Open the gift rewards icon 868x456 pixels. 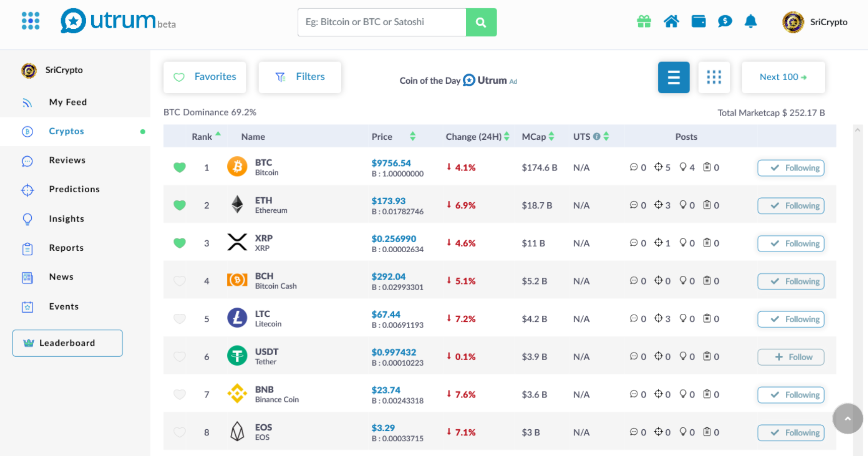644,21
